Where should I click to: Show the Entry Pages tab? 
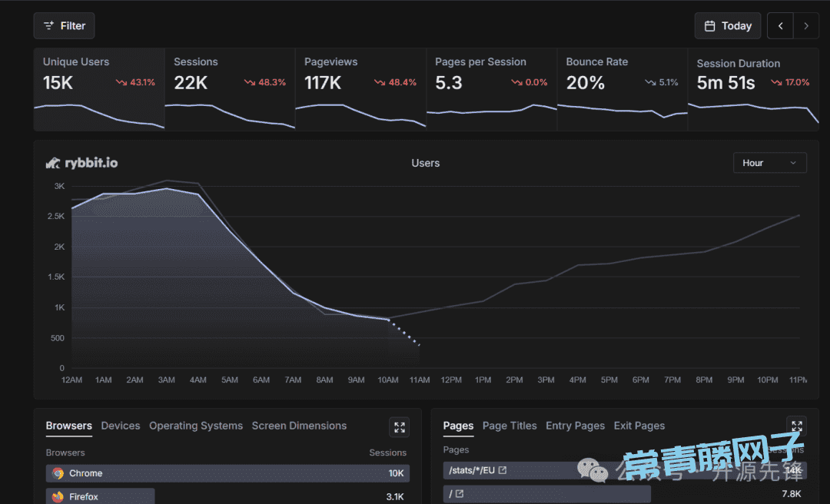coord(575,426)
